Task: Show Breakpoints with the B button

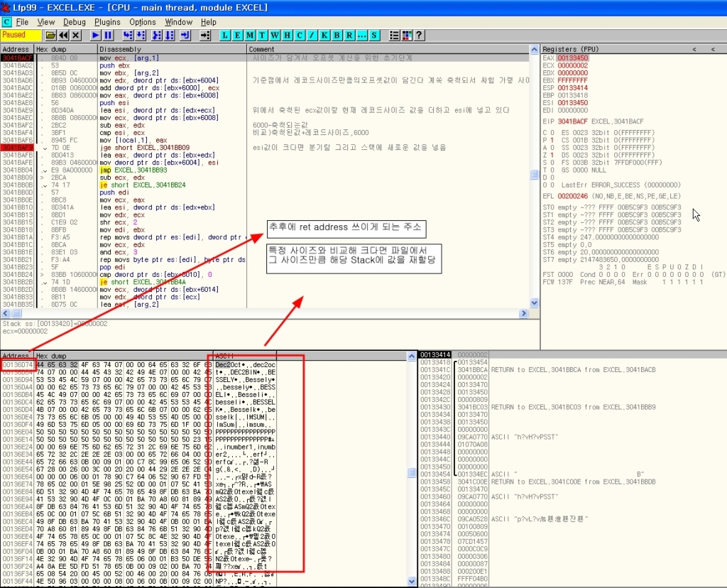Action: point(337,36)
